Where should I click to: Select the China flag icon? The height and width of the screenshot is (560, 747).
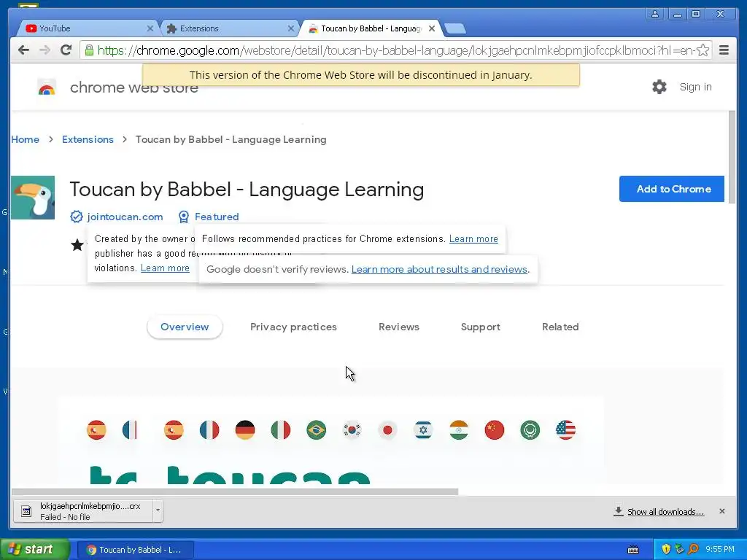pos(495,430)
